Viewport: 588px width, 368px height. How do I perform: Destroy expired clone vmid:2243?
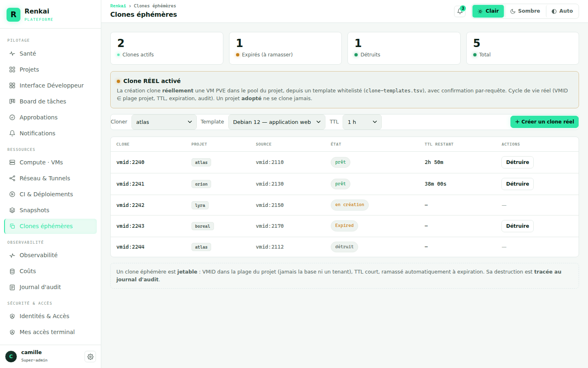(517, 226)
